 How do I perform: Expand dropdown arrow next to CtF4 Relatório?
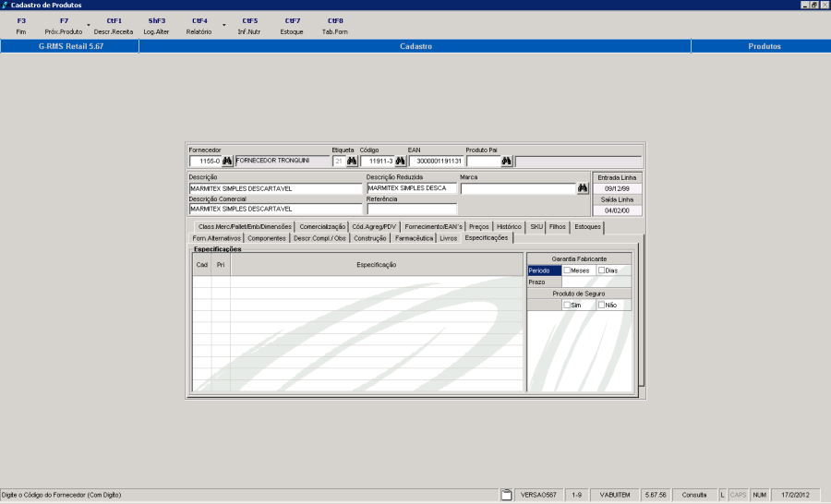(224, 25)
